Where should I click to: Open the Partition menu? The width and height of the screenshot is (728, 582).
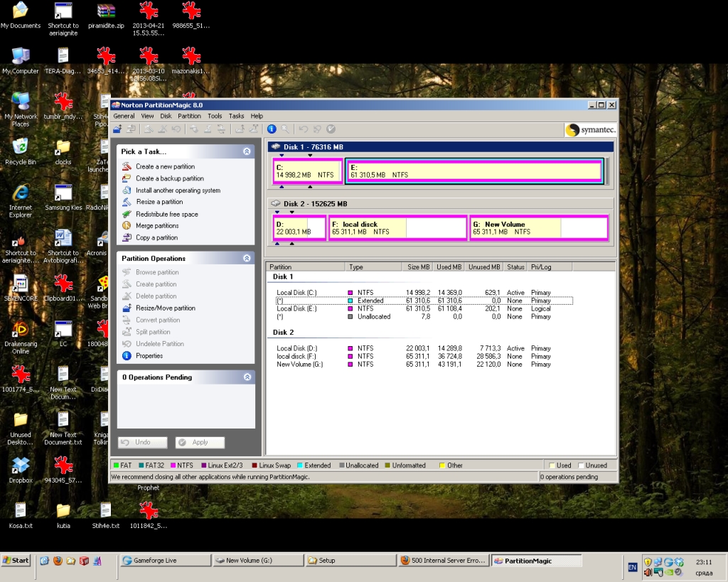pos(189,116)
